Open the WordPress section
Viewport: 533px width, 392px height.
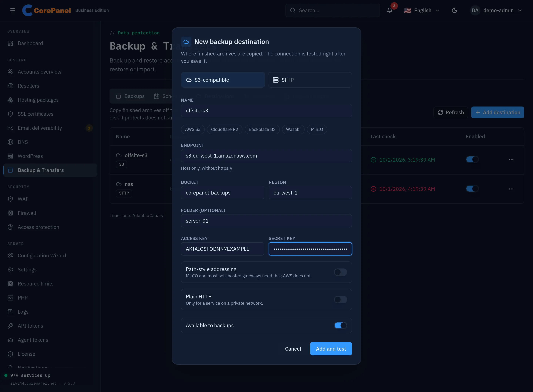click(50, 156)
